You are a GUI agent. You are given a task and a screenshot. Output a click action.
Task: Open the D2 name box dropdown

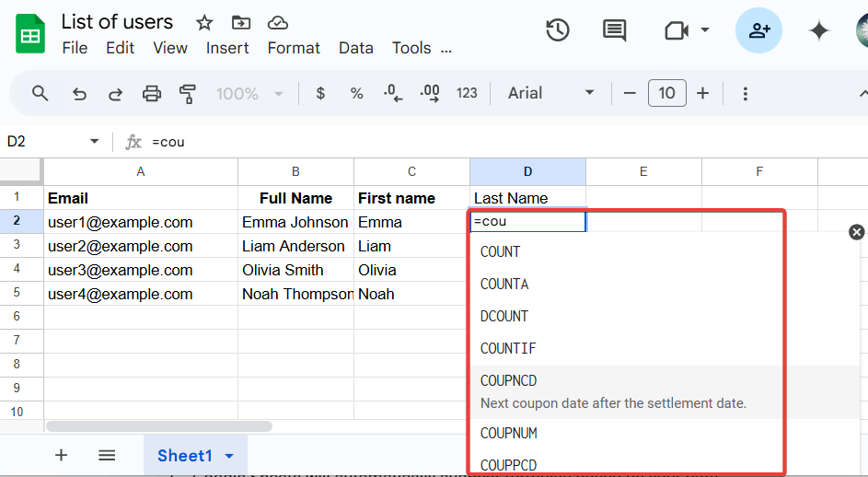tap(94, 141)
